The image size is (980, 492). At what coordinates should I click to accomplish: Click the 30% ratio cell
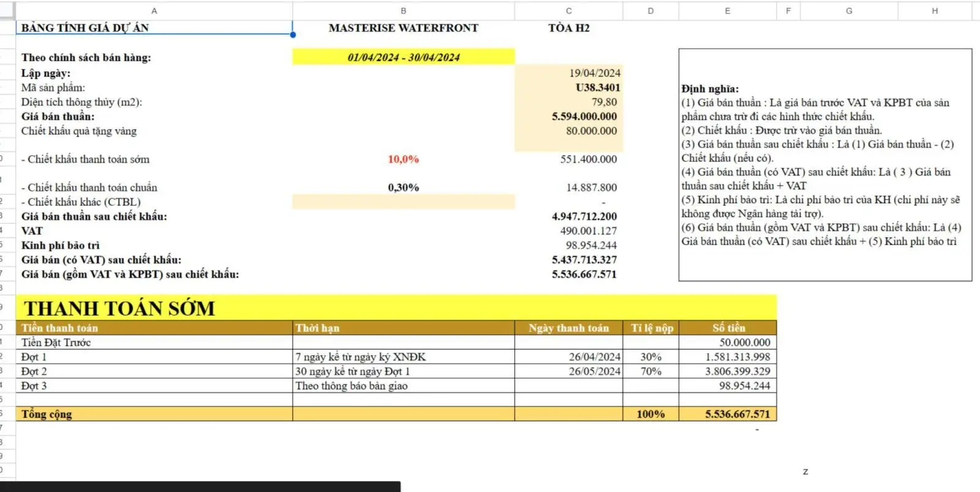click(650, 357)
